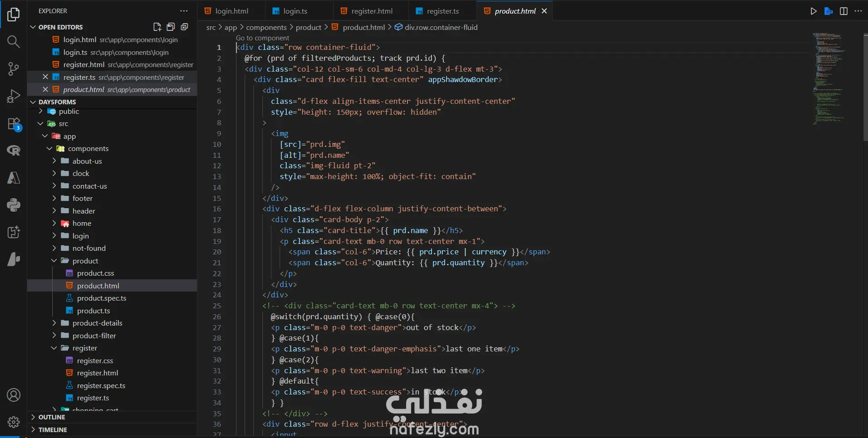Open register.html in Open Editors list

112,65
